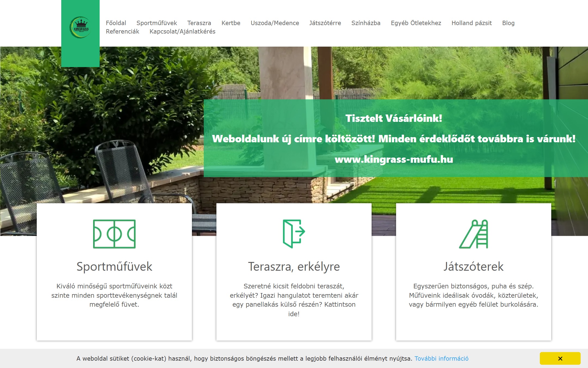
Task: Open the Teraszra, erkélyre card heading
Action: 294,266
